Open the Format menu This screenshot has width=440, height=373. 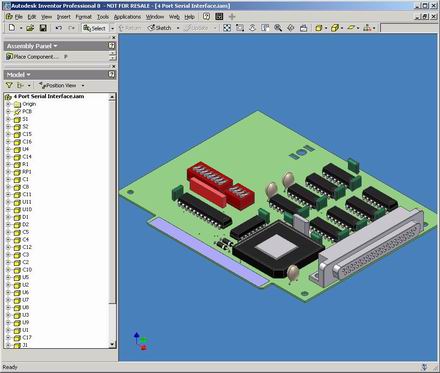pyautogui.click(x=83, y=17)
